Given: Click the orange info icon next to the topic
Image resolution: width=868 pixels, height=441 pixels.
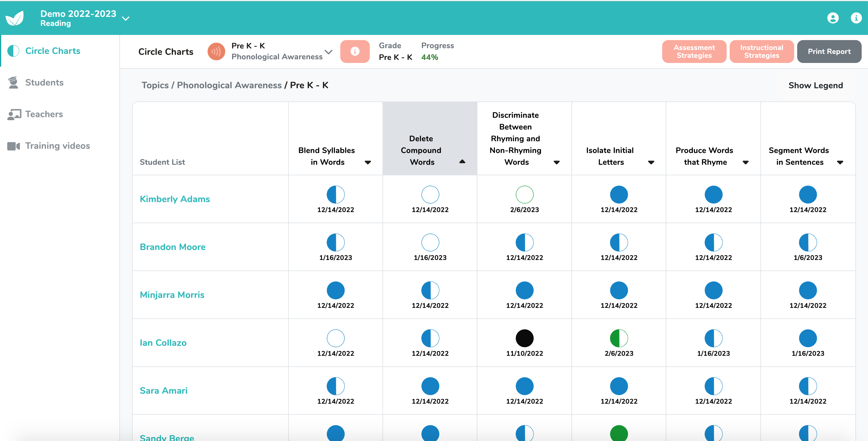Looking at the screenshot, I should [x=355, y=51].
